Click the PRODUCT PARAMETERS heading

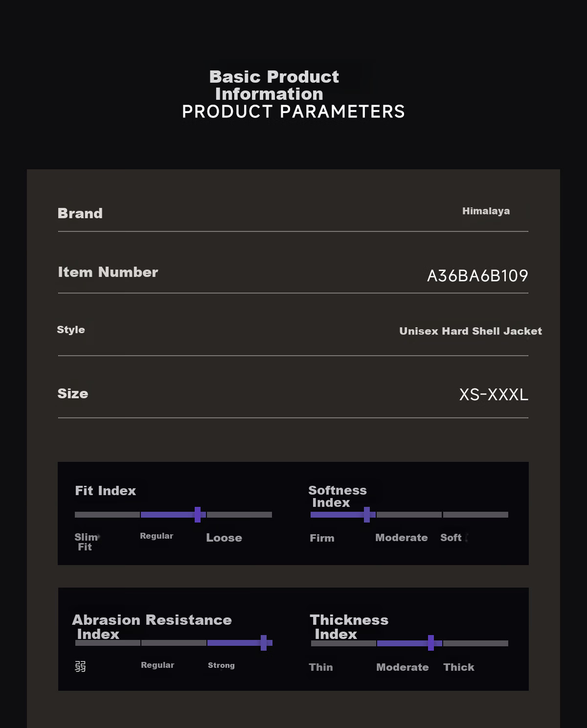(293, 112)
